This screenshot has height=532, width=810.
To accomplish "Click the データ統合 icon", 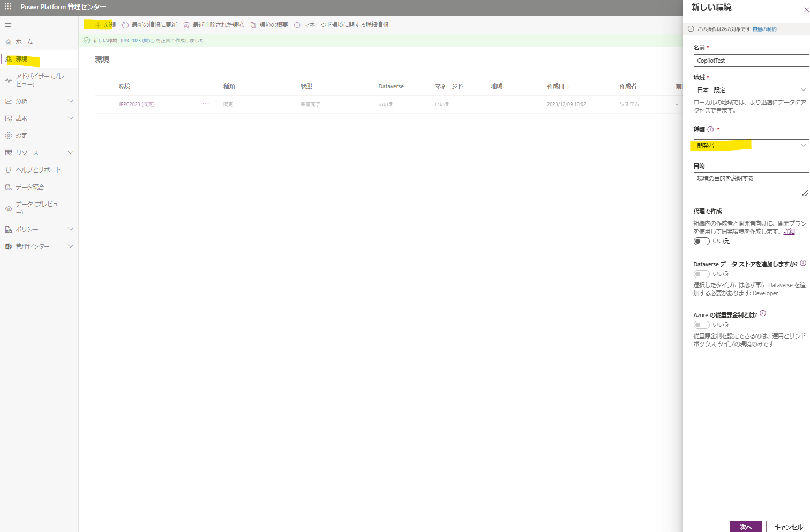I will point(9,187).
